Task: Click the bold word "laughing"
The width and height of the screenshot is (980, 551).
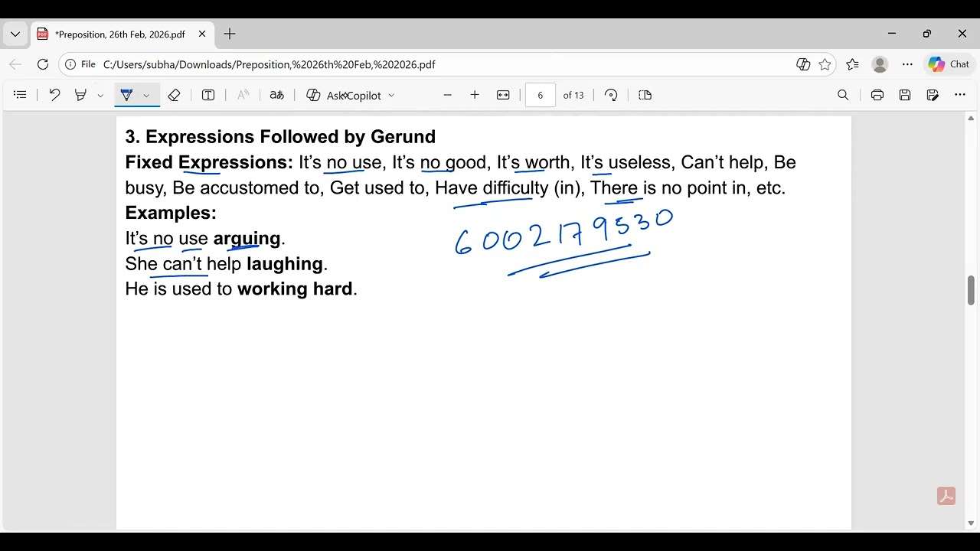Action: point(285,264)
